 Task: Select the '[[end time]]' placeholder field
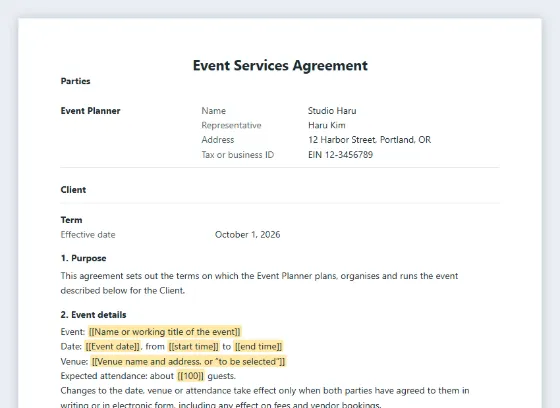259,346
